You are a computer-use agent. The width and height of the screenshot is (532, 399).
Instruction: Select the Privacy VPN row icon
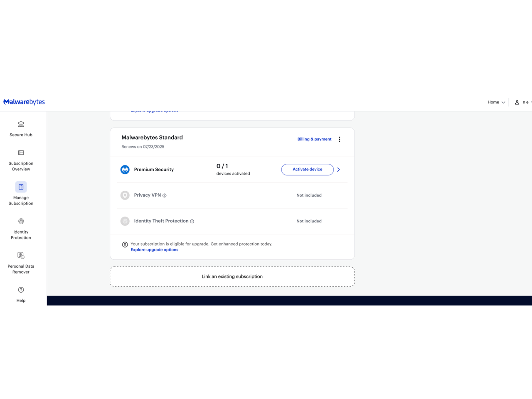125,195
